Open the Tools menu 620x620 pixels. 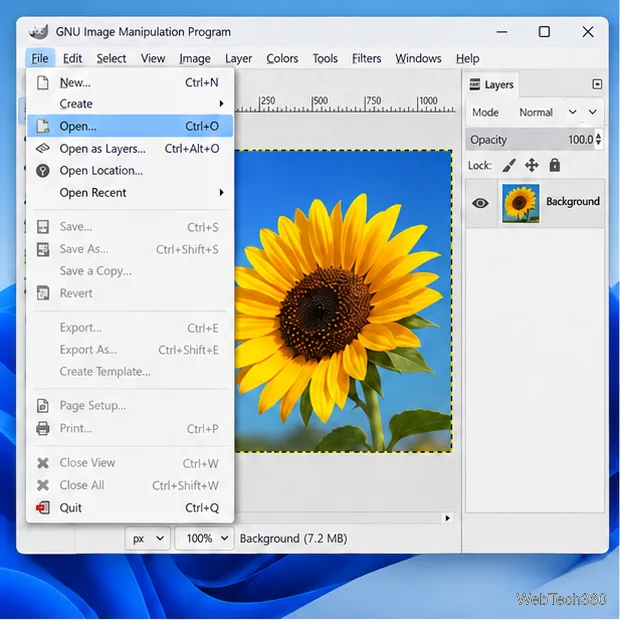pyautogui.click(x=325, y=59)
